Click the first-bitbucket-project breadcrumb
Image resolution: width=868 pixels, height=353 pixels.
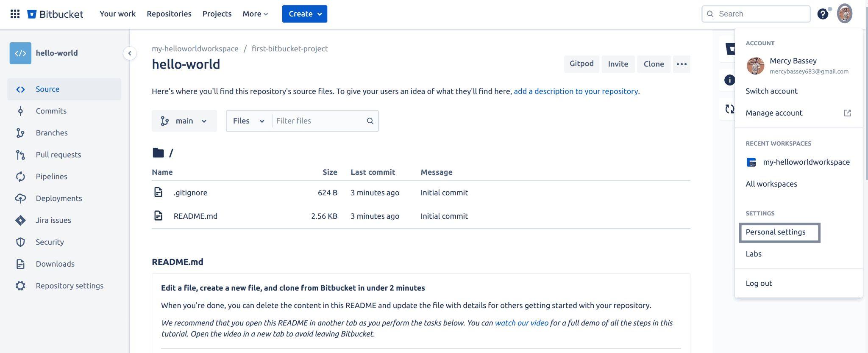pyautogui.click(x=290, y=49)
